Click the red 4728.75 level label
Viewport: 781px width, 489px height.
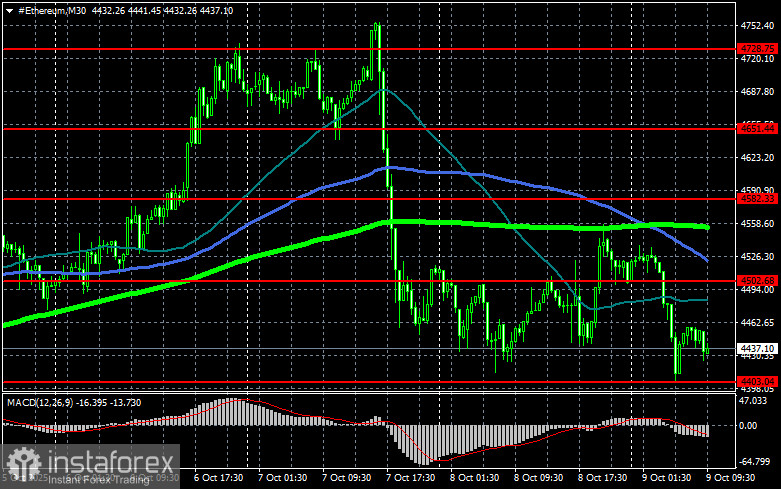pyautogui.click(x=757, y=49)
